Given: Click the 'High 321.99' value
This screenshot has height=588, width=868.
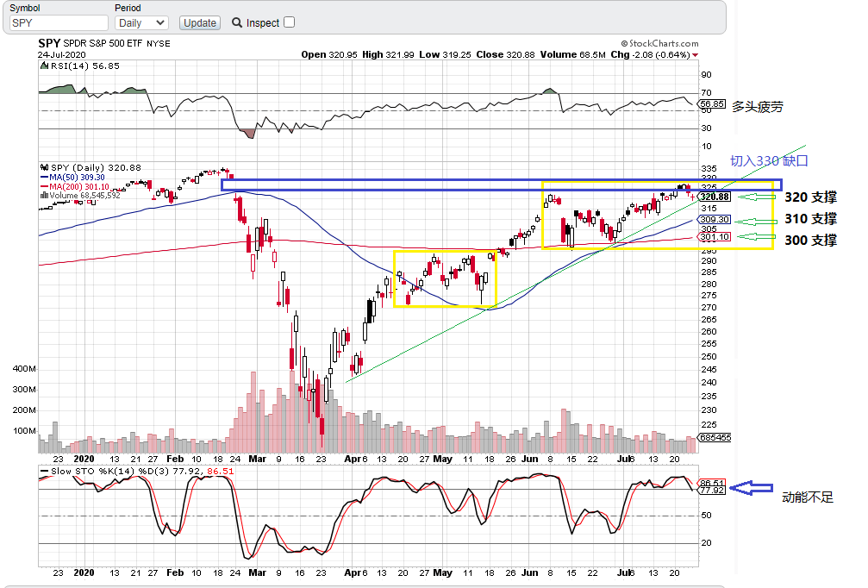Looking at the screenshot, I should pyautogui.click(x=388, y=55).
